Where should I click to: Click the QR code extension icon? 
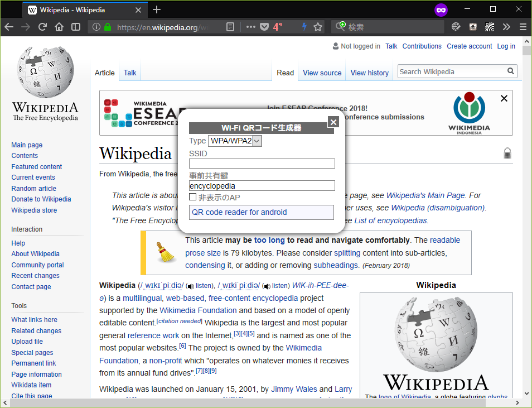tap(490, 27)
